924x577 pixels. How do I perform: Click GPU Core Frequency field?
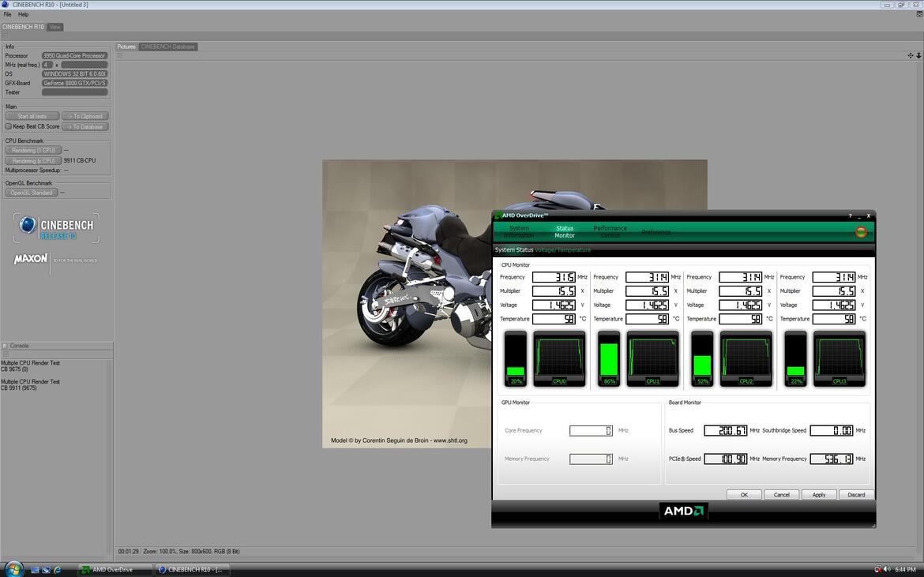point(591,430)
